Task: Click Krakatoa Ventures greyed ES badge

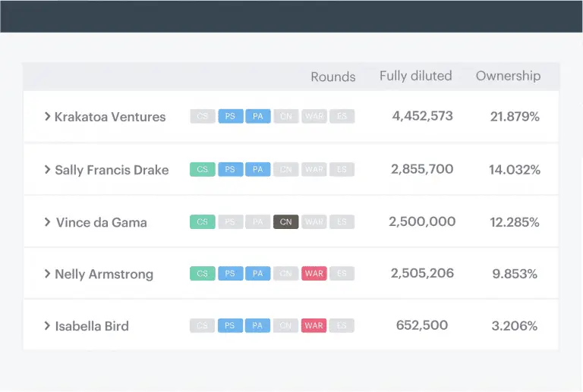Action: point(342,116)
